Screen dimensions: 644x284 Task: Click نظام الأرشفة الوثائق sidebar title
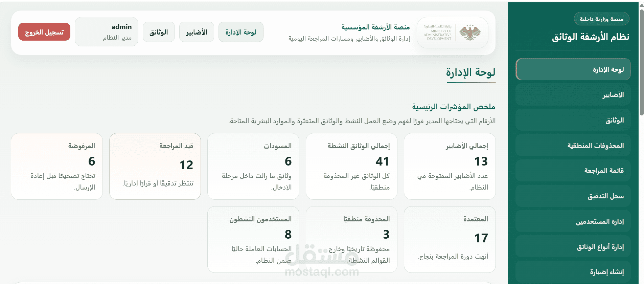coord(591,37)
